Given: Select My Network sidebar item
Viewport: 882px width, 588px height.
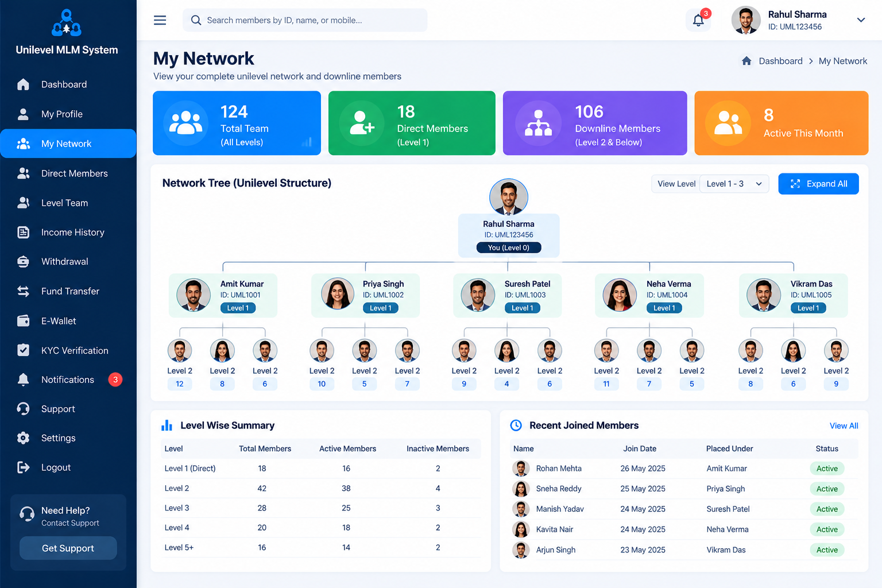Looking at the screenshot, I should pyautogui.click(x=68, y=144).
